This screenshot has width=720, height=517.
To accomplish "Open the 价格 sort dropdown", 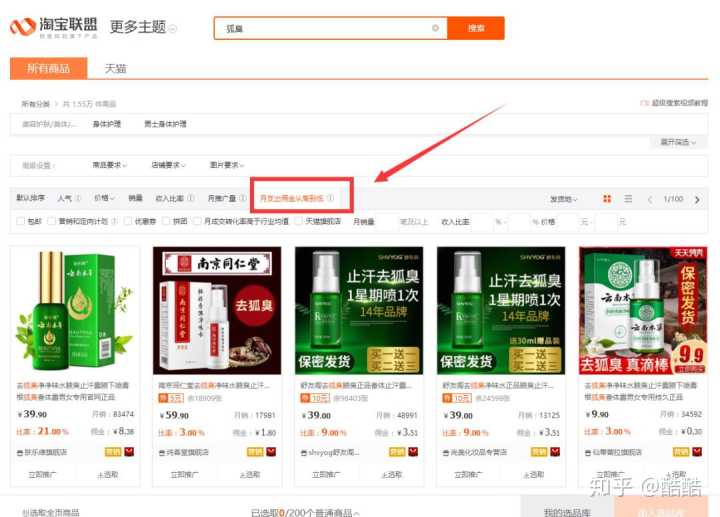I will [104, 198].
